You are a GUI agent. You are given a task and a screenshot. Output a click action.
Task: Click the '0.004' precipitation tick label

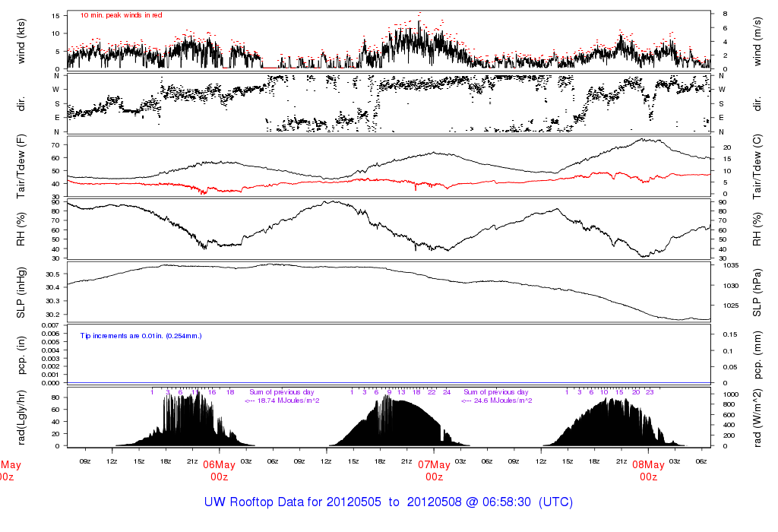tap(50, 350)
